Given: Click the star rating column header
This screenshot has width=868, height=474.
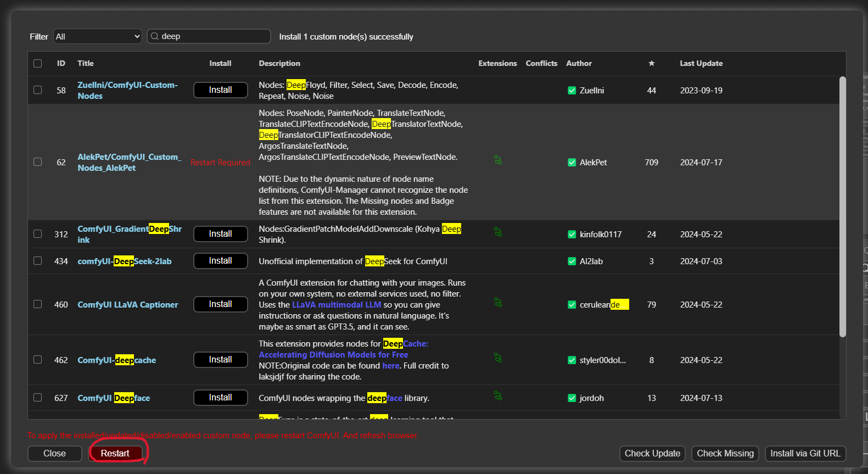Looking at the screenshot, I should click(652, 63).
